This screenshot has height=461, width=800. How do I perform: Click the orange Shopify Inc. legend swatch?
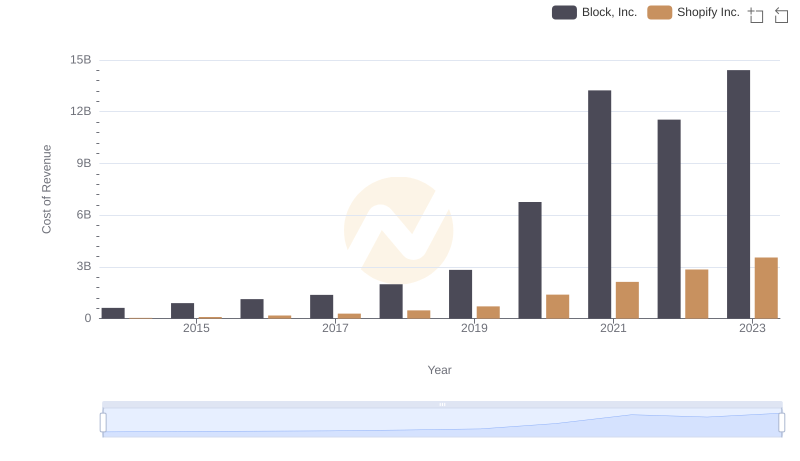click(660, 12)
